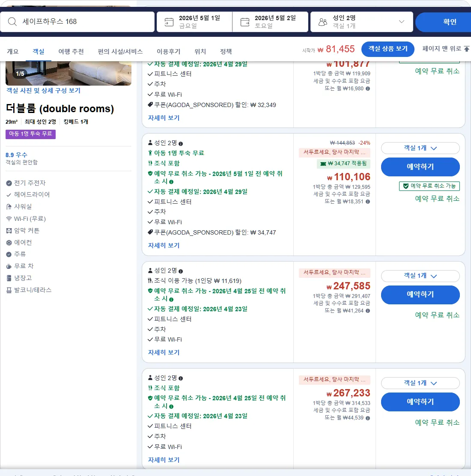Click 예약하기 for the ₩267,233 offer
The height and width of the screenshot is (476, 471).
click(420, 402)
